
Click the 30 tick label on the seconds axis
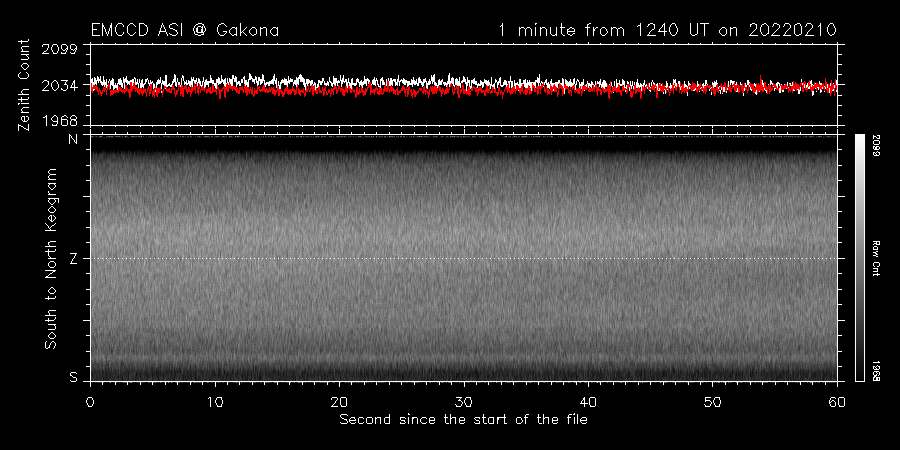(x=464, y=402)
